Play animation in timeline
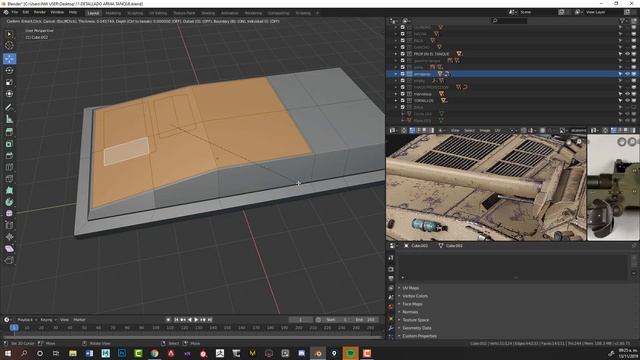The image size is (640, 360). click(196, 320)
